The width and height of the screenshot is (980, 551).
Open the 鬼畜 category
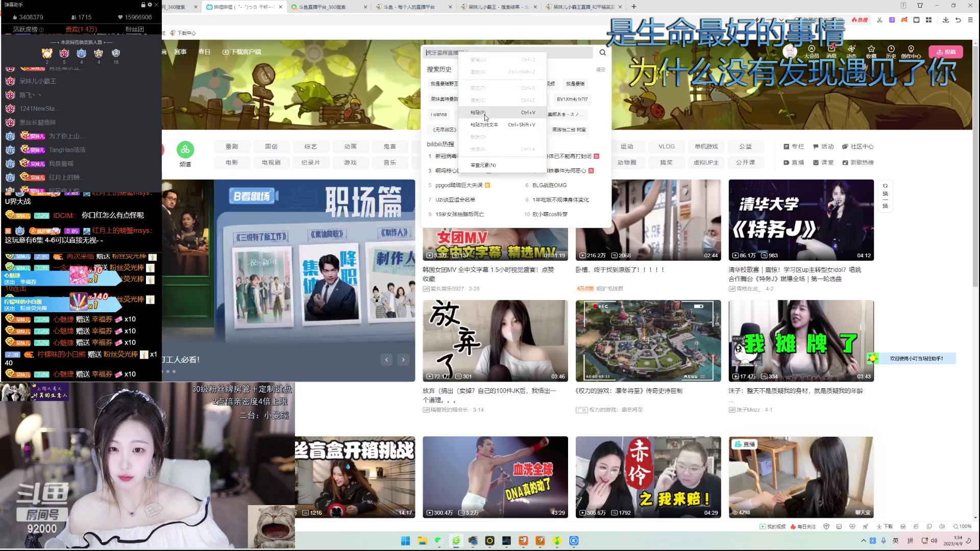tap(389, 146)
